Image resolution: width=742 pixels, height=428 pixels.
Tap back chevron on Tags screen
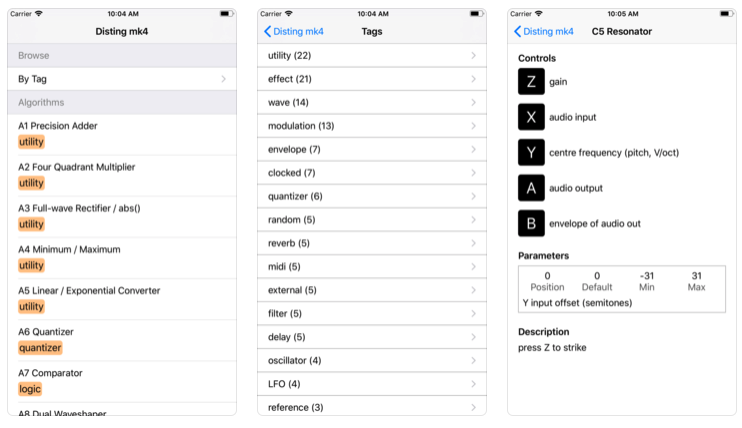click(267, 31)
